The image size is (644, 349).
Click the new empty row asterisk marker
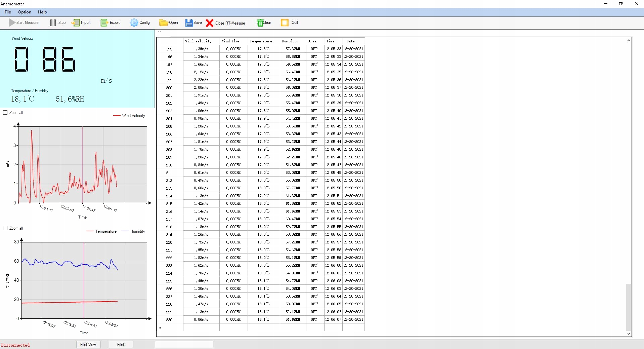160,328
